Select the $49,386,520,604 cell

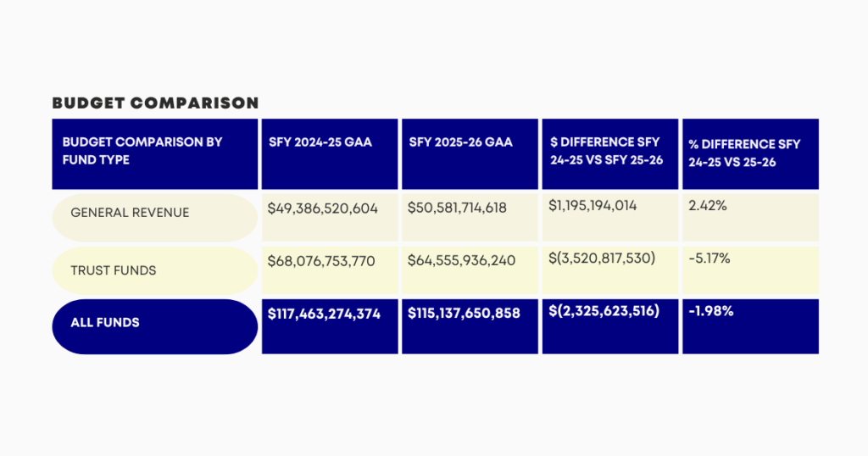(x=330, y=217)
